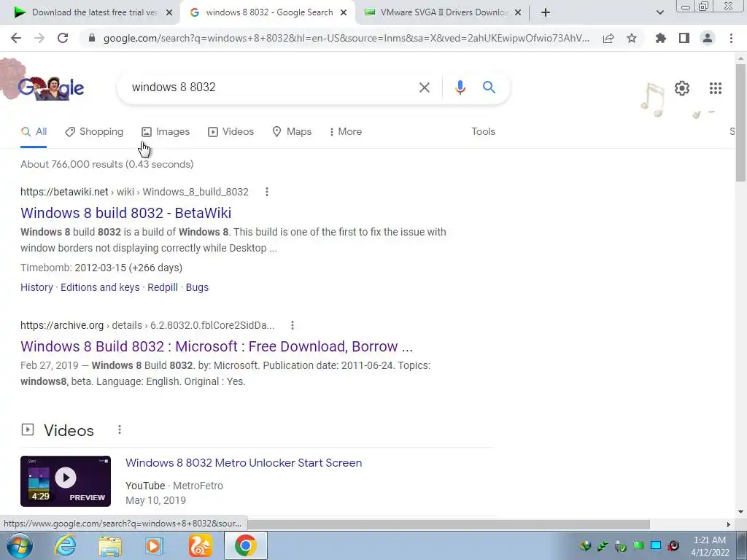Go back with the browser back arrow
The image size is (747, 560).
point(16,38)
